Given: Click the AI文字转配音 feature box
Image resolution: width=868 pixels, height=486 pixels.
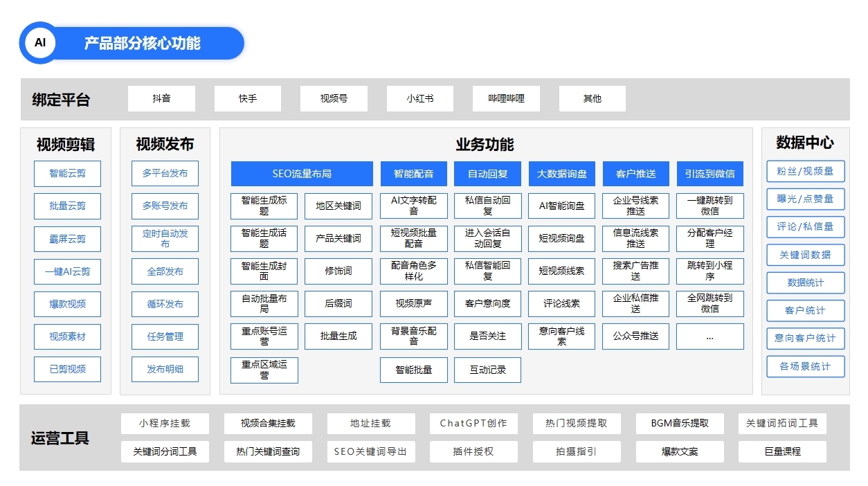Looking at the screenshot, I should click(413, 206).
